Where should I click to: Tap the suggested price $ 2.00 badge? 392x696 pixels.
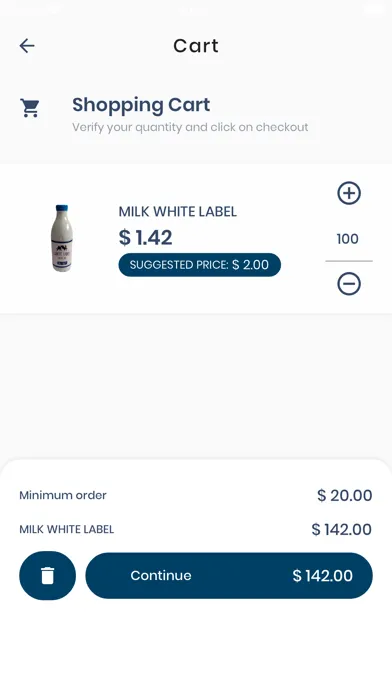tap(200, 265)
